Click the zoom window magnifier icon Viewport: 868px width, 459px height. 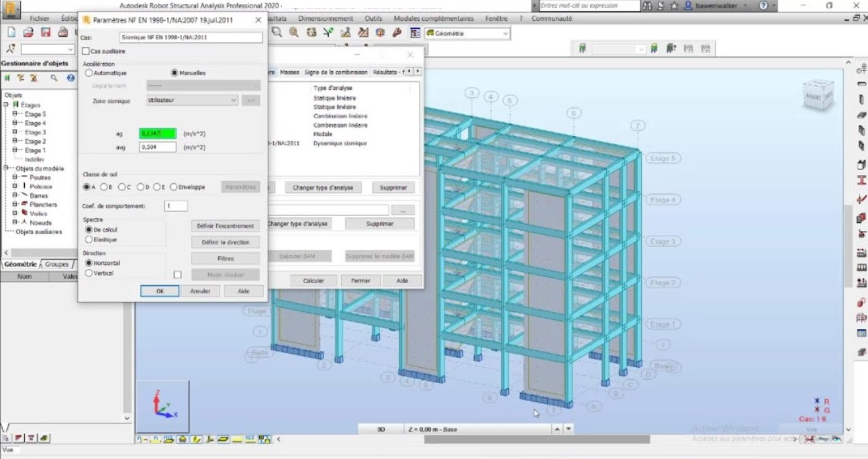[x=277, y=32]
